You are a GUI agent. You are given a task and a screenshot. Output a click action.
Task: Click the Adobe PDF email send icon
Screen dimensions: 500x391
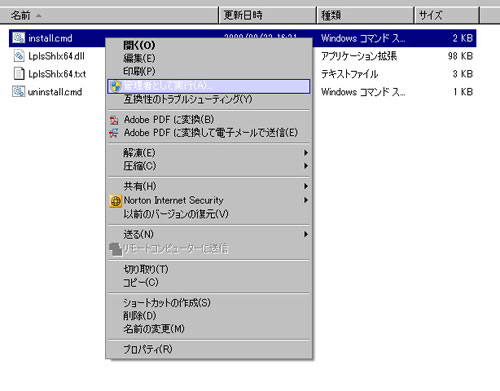114,133
